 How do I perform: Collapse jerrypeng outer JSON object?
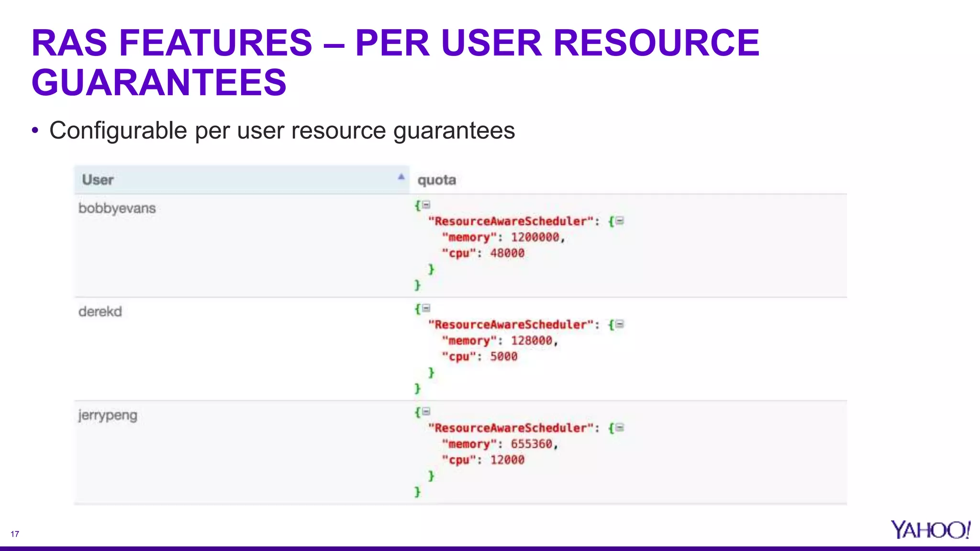click(x=426, y=412)
